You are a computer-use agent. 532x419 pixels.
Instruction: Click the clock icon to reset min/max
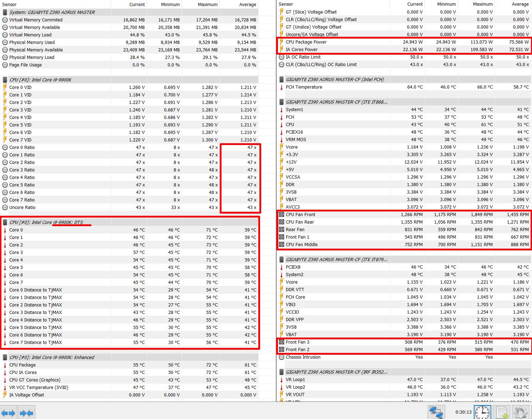[482, 412]
